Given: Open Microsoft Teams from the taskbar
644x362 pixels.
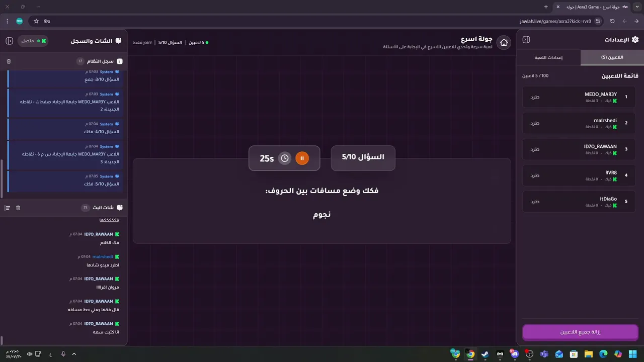Looking at the screenshot, I should coord(544,354).
